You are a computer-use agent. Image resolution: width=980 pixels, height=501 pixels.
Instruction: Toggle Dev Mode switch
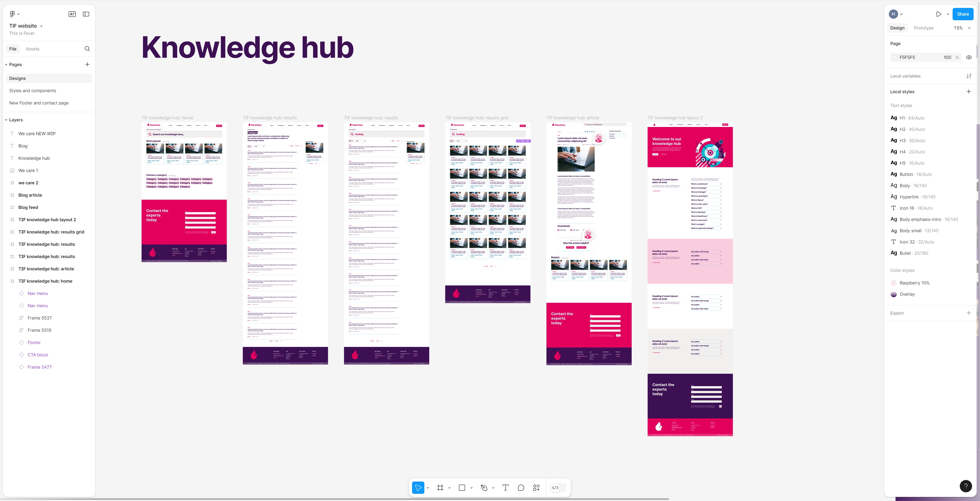558,488
